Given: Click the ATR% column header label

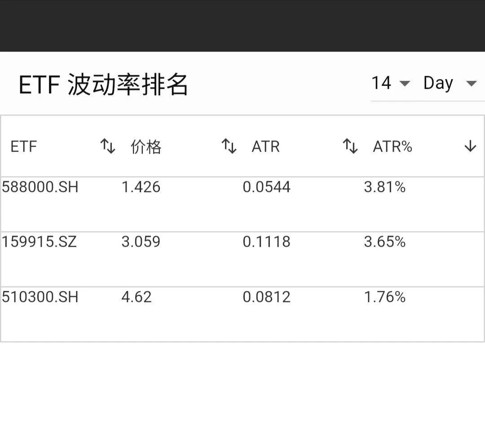Looking at the screenshot, I should pyautogui.click(x=392, y=146).
